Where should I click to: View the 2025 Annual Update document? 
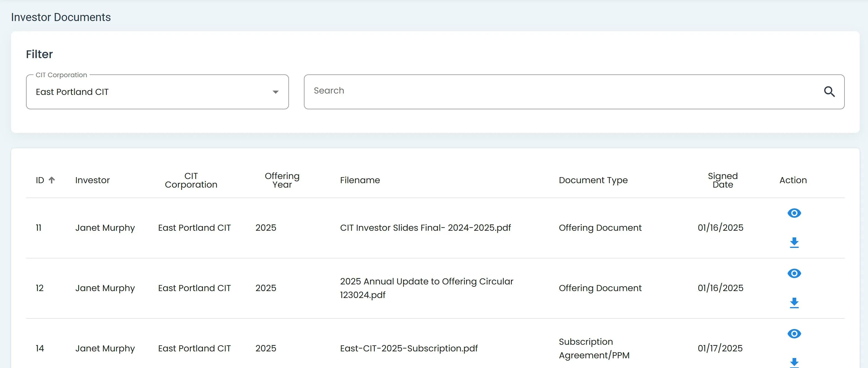point(794,273)
